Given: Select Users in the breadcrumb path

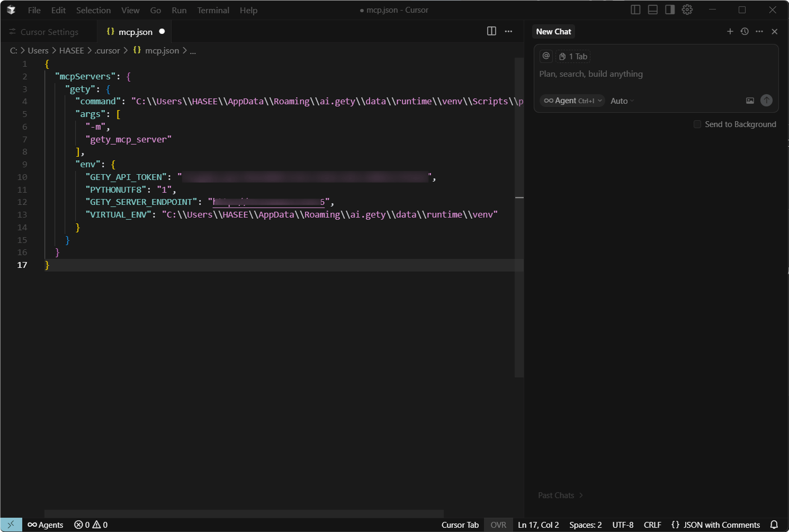Looking at the screenshot, I should [x=38, y=51].
